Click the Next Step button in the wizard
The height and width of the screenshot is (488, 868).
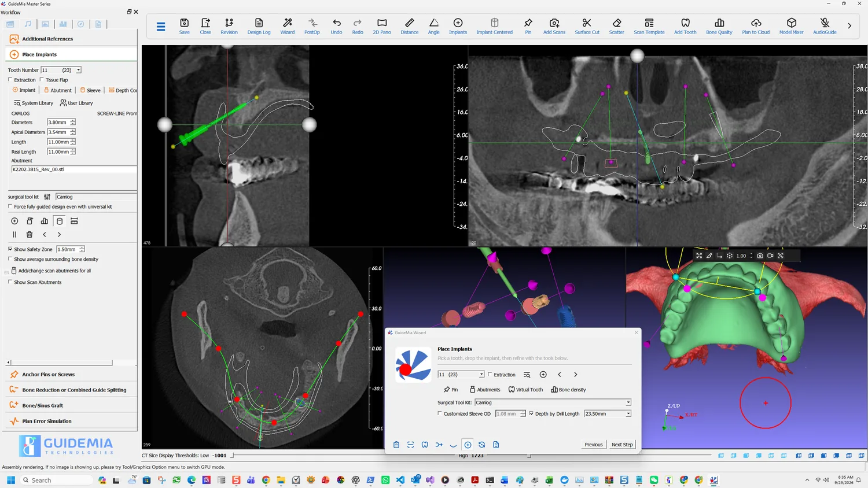(x=622, y=445)
